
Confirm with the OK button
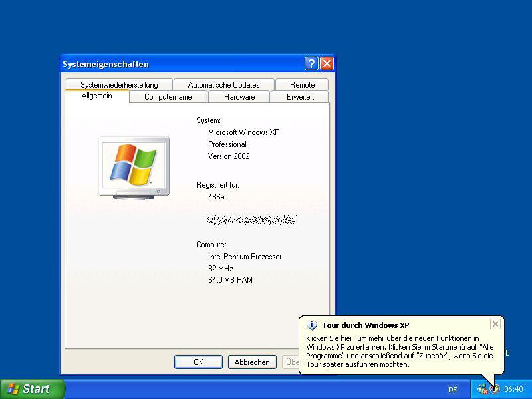(198, 362)
